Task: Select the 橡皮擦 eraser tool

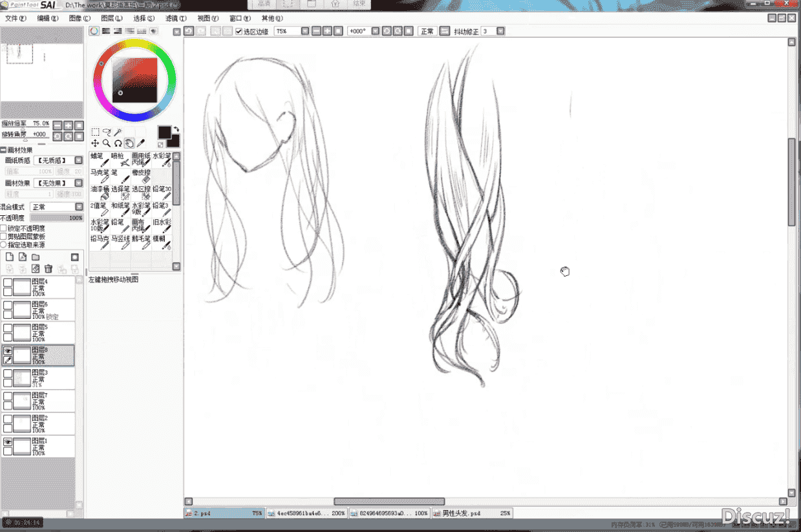Action: click(141, 176)
